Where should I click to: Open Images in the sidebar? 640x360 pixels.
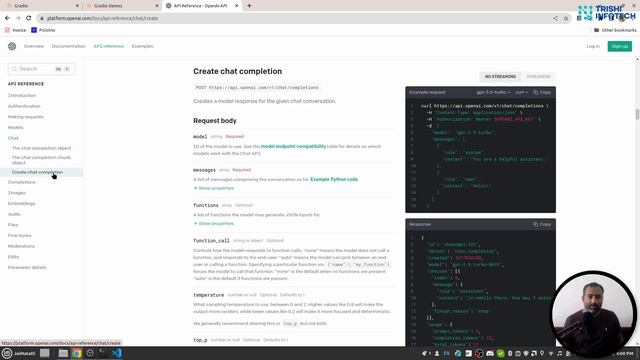[17, 193]
